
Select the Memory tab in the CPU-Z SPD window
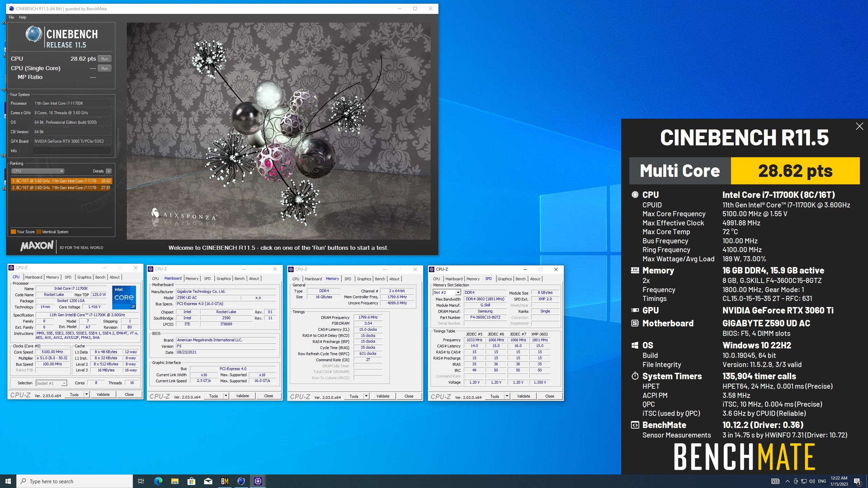473,279
